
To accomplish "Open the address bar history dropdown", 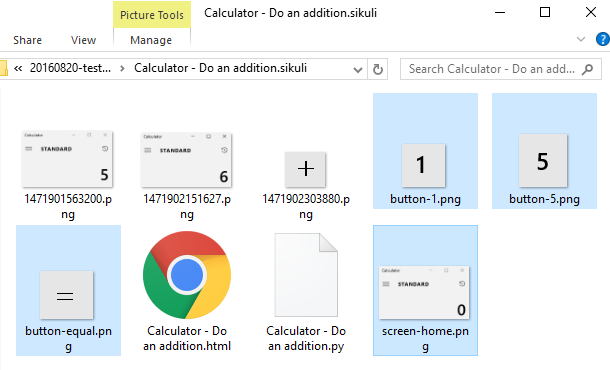I will [358, 70].
